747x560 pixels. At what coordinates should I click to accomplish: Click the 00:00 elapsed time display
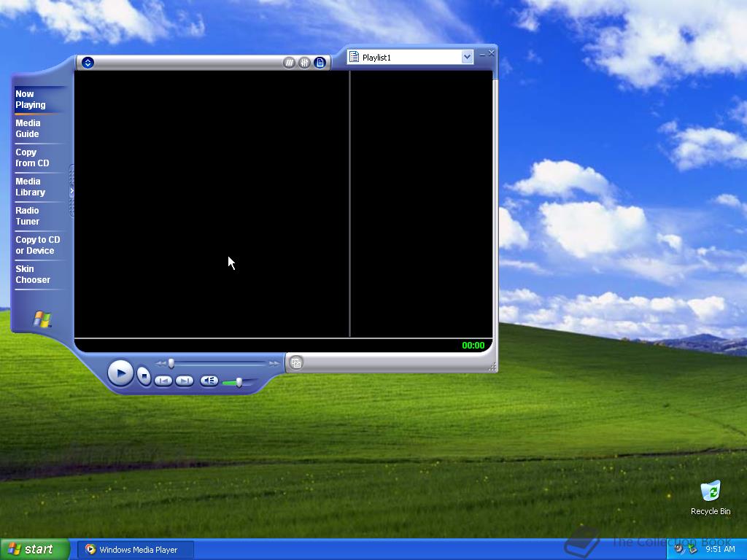pos(473,346)
